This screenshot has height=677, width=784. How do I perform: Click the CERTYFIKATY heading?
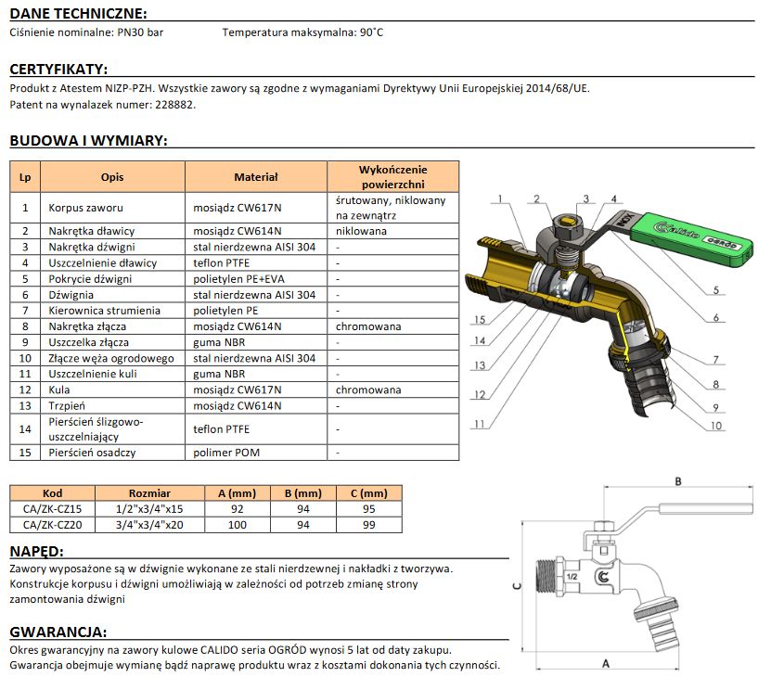[59, 69]
